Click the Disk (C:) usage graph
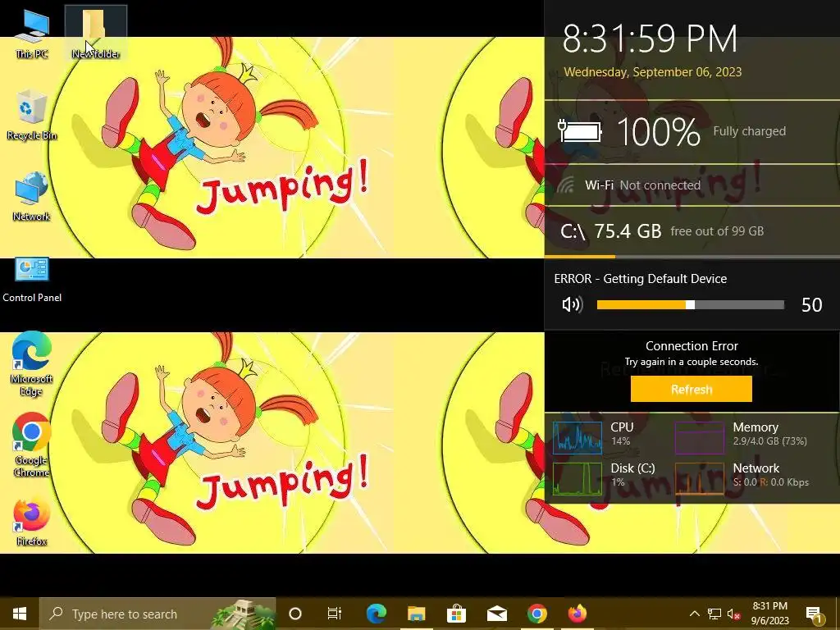This screenshot has height=630, width=840. (577, 478)
